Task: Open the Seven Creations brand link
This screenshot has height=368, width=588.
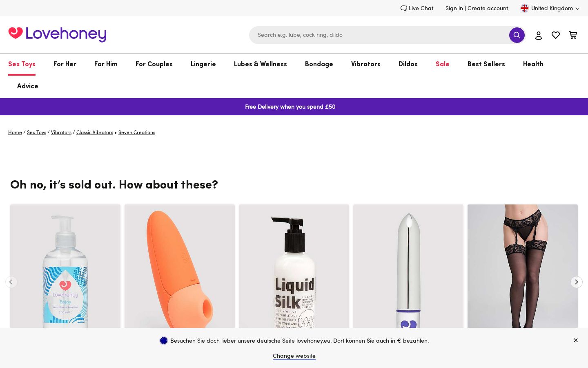Action: point(137,132)
